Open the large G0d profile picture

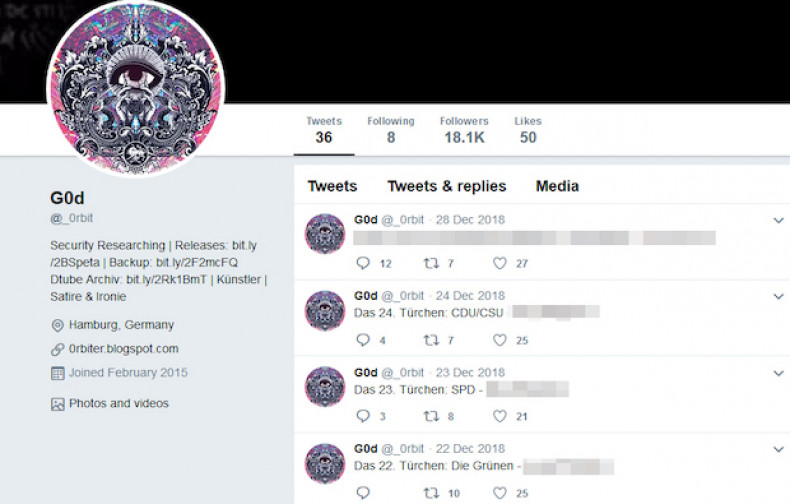point(136,89)
